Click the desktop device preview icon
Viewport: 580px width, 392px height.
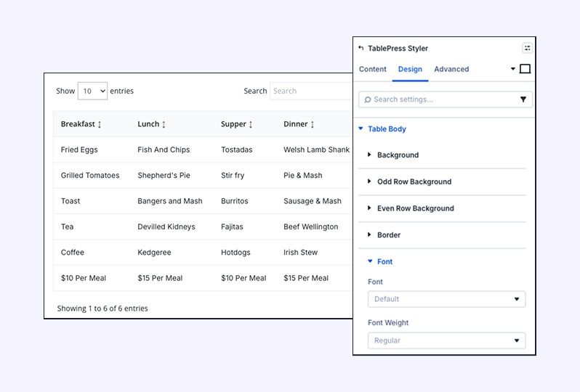pyautogui.click(x=525, y=69)
